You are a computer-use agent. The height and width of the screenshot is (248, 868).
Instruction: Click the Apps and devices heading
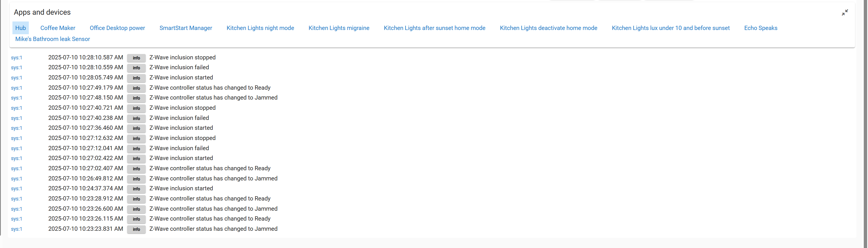coord(42,12)
